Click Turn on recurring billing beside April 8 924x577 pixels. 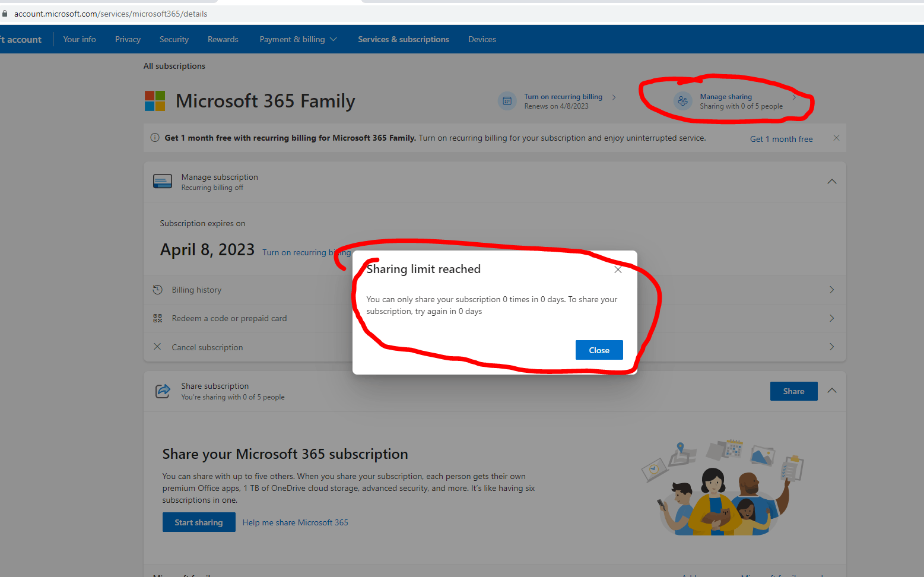[306, 252]
